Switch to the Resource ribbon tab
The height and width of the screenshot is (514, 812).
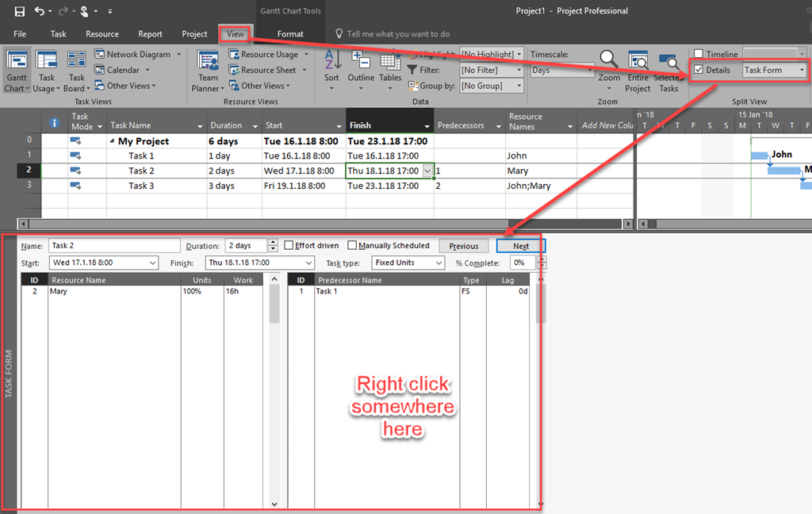click(102, 34)
